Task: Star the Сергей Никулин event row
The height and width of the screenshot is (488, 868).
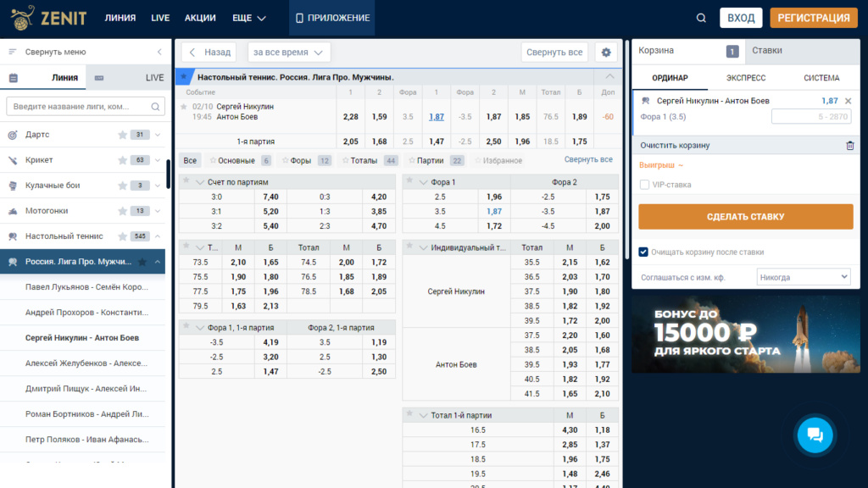Action: coord(184,106)
